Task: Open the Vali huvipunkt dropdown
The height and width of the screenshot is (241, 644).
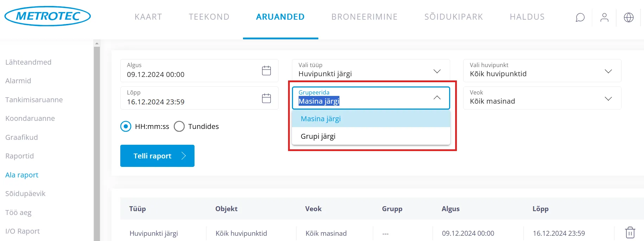Action: click(x=542, y=71)
